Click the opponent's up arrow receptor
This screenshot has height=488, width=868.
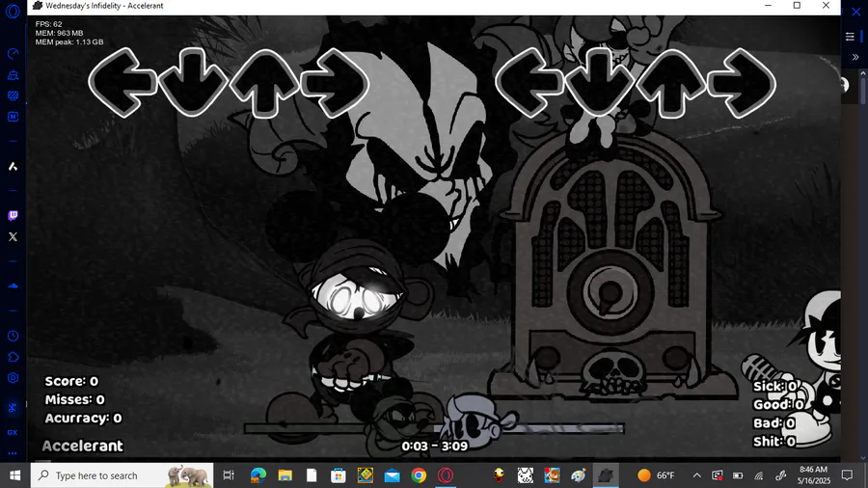pyautogui.click(x=264, y=83)
